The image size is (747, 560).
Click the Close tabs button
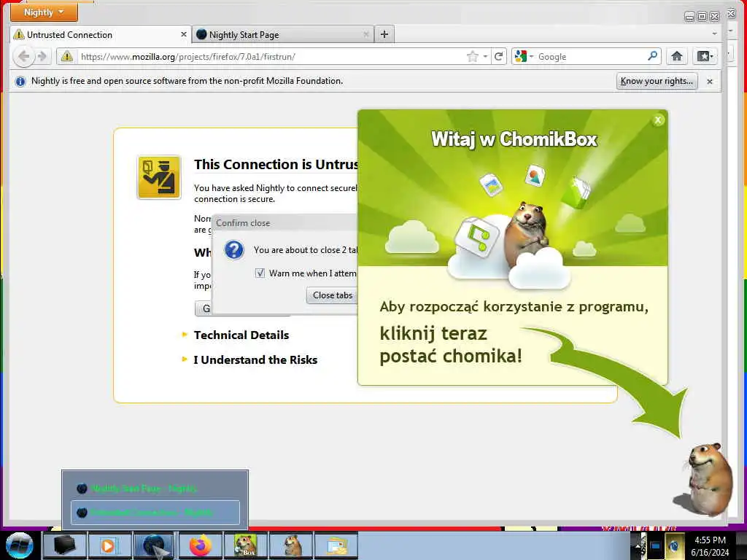coord(332,295)
